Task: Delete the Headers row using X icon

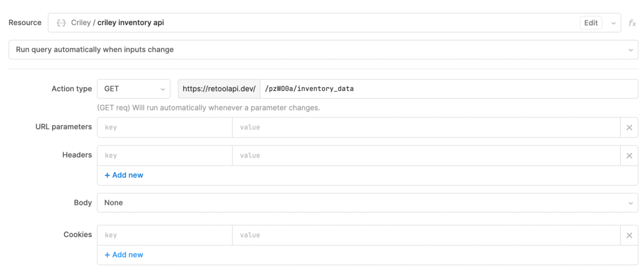Action: coord(629,156)
